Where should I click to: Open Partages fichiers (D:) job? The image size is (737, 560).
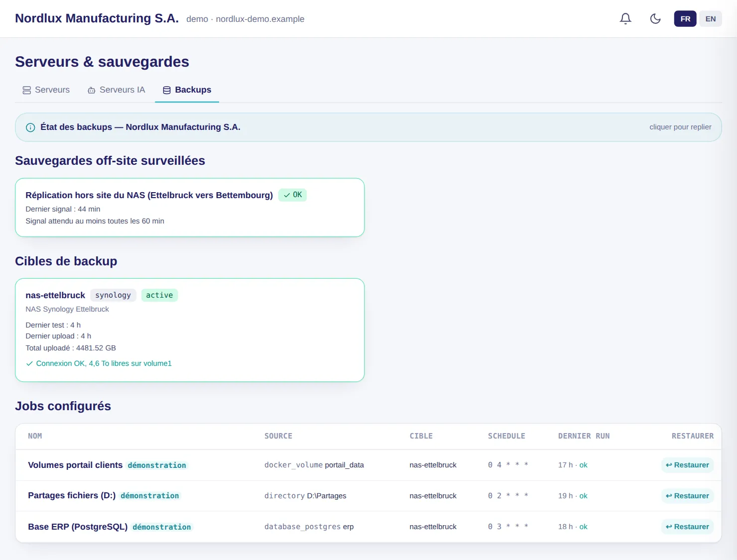tap(72, 496)
